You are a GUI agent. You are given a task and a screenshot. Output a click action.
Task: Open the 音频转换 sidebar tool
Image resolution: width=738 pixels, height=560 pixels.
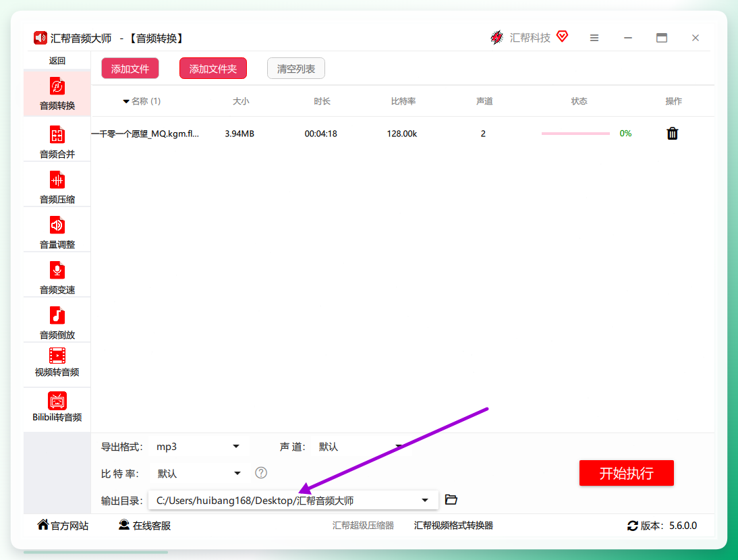point(57,93)
